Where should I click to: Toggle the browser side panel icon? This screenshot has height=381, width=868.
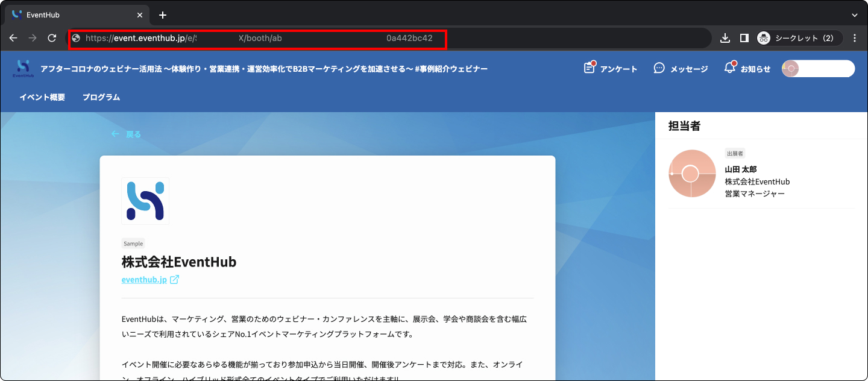(x=744, y=38)
